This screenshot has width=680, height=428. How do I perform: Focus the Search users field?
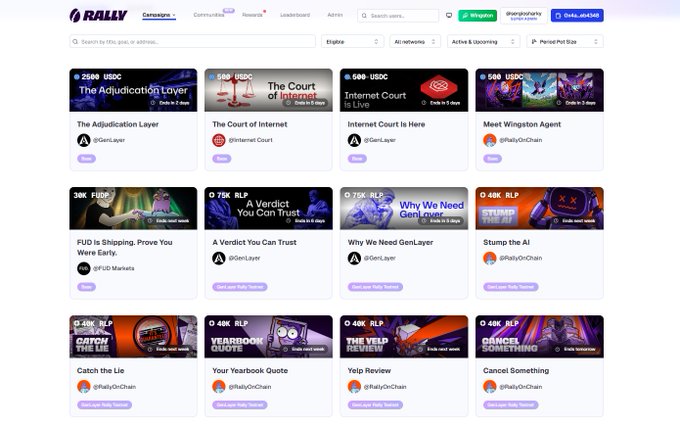(398, 16)
